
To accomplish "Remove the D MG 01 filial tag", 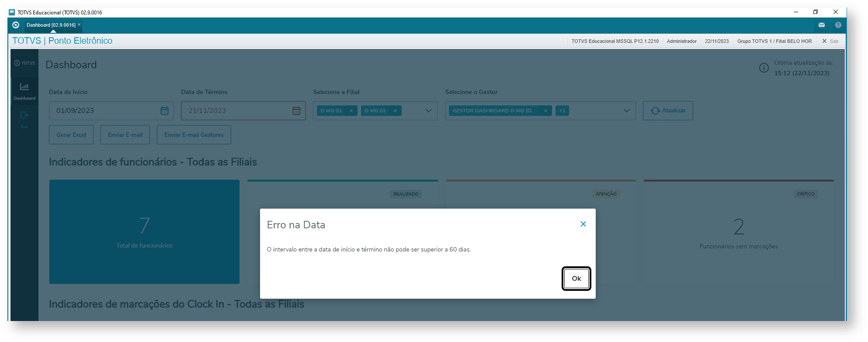I will tap(351, 111).
